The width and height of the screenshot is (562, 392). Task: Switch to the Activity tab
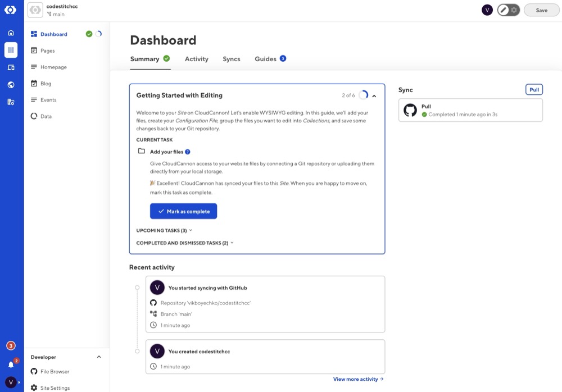pos(196,58)
